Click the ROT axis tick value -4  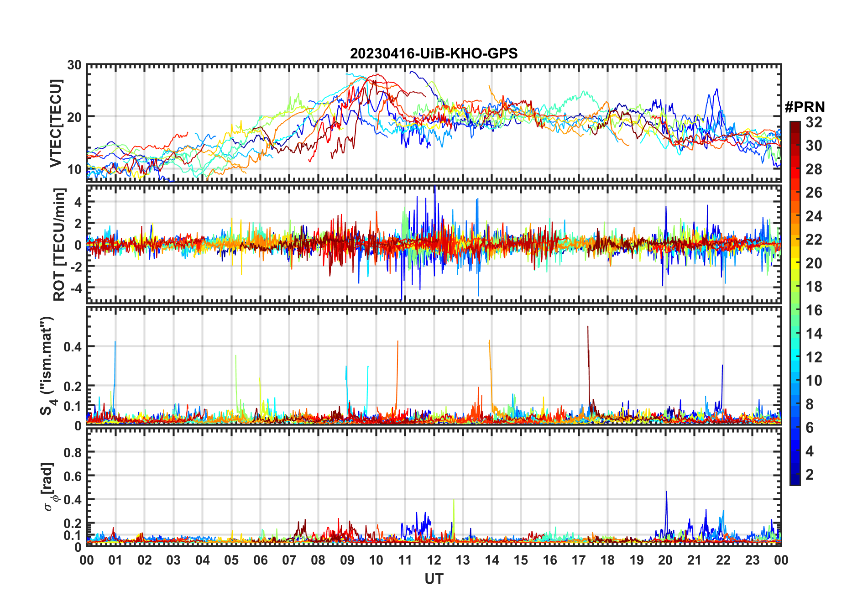pyautogui.click(x=76, y=288)
